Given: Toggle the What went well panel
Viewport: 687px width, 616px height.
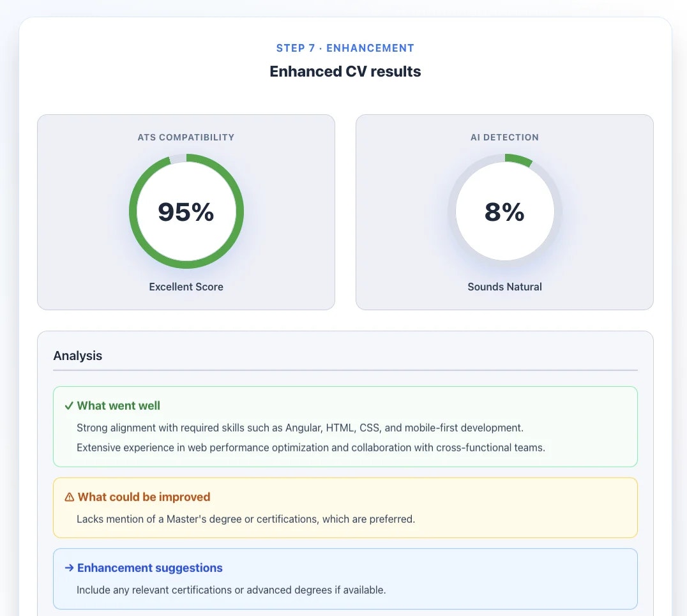Looking at the screenshot, I should pos(345,426).
